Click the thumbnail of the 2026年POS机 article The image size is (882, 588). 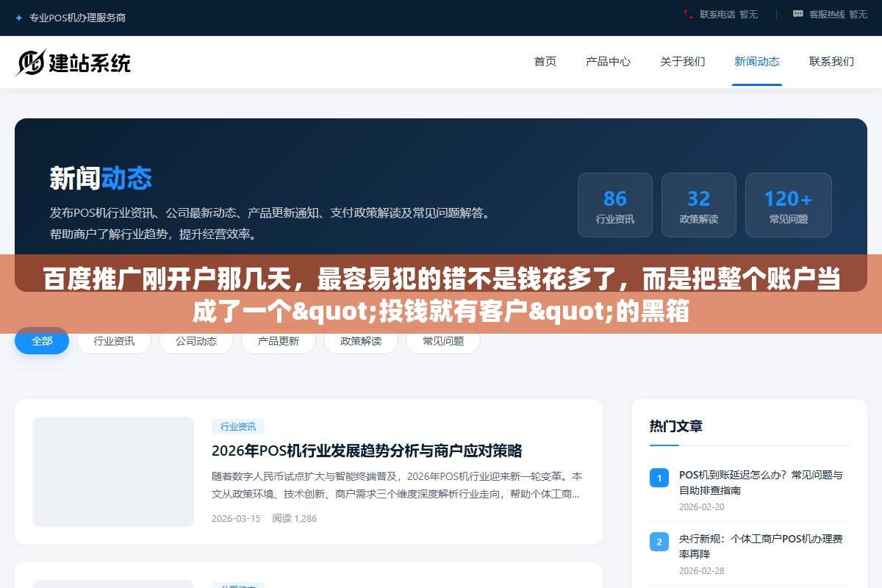point(113,472)
